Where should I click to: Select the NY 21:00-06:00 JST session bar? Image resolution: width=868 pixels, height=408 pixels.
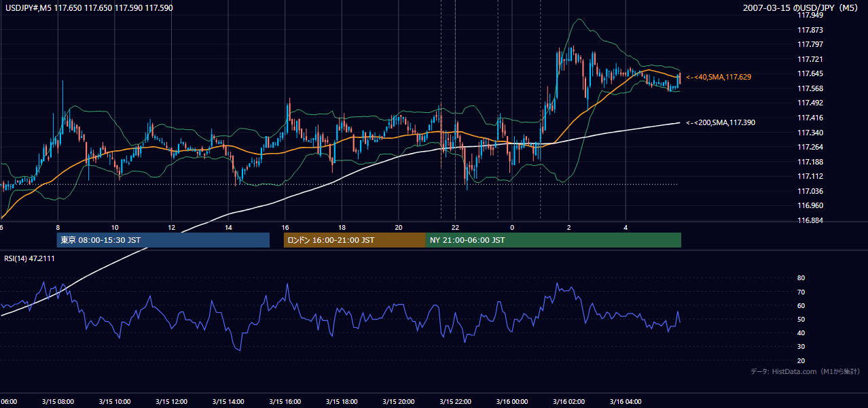click(x=554, y=240)
